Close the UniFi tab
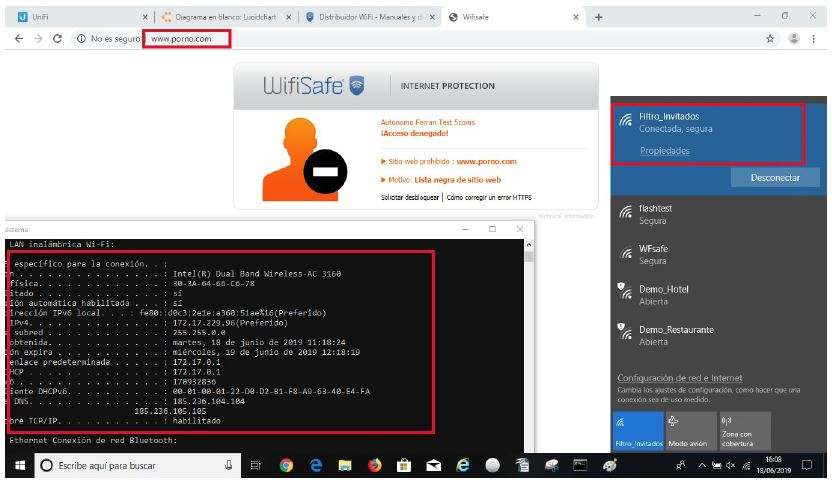This screenshot has width=832, height=485. coord(145,17)
